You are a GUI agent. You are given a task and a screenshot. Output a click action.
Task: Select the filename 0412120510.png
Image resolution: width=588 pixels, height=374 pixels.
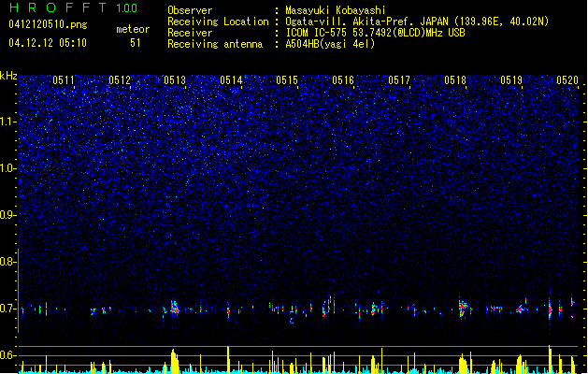pos(48,25)
